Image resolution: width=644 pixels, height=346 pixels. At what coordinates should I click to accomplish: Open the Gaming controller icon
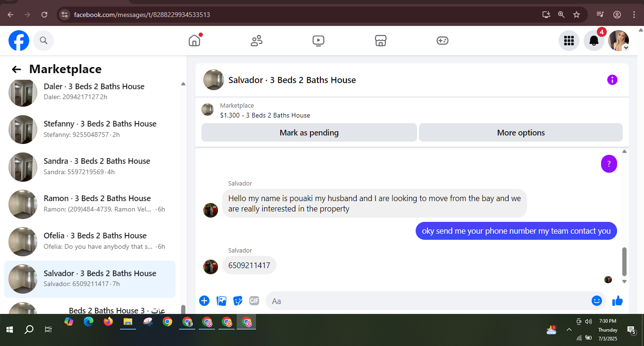443,41
